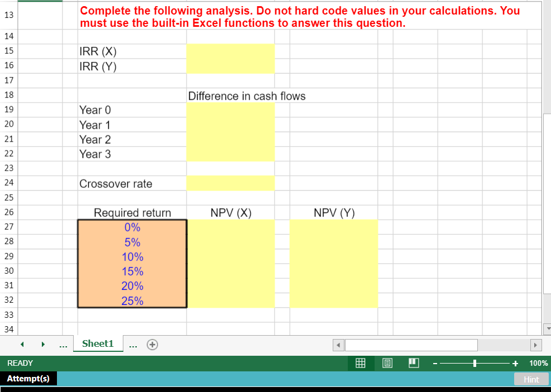Expand hidden sheets via left ellipsis

point(63,344)
